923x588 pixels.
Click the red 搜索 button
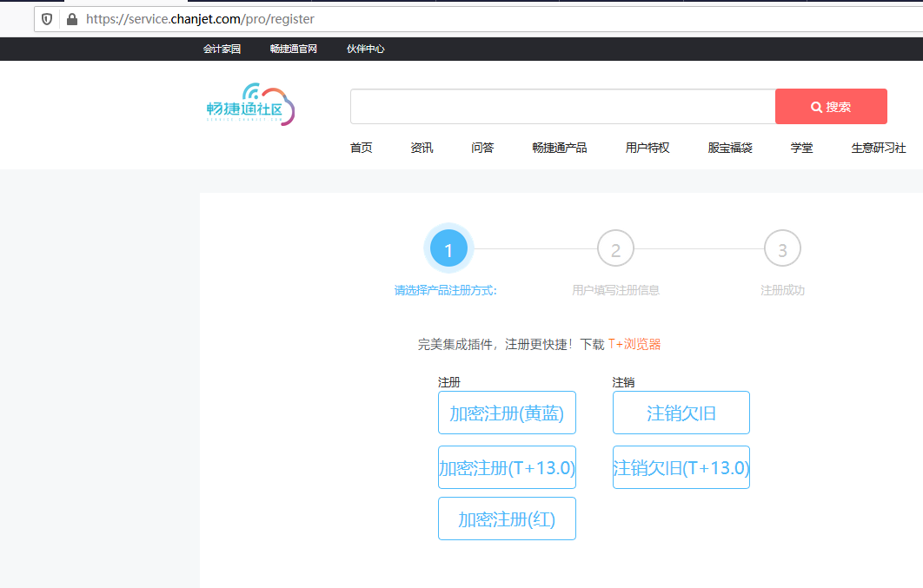[831, 107]
